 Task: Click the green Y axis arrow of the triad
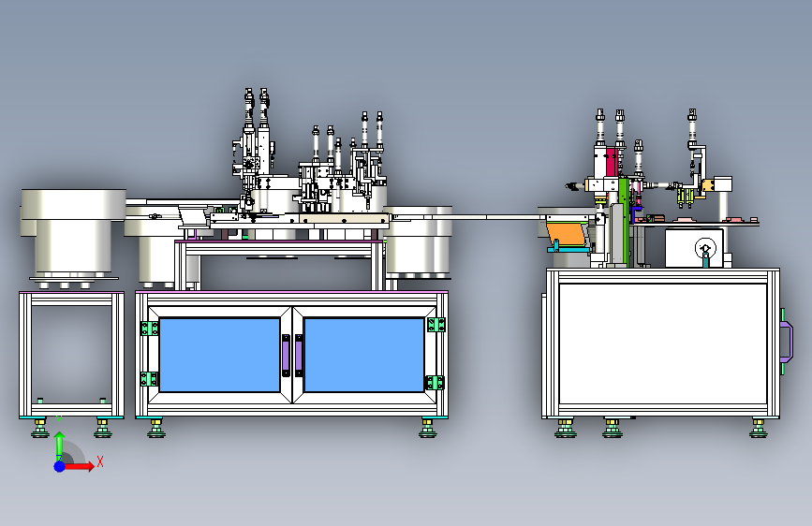(60, 445)
